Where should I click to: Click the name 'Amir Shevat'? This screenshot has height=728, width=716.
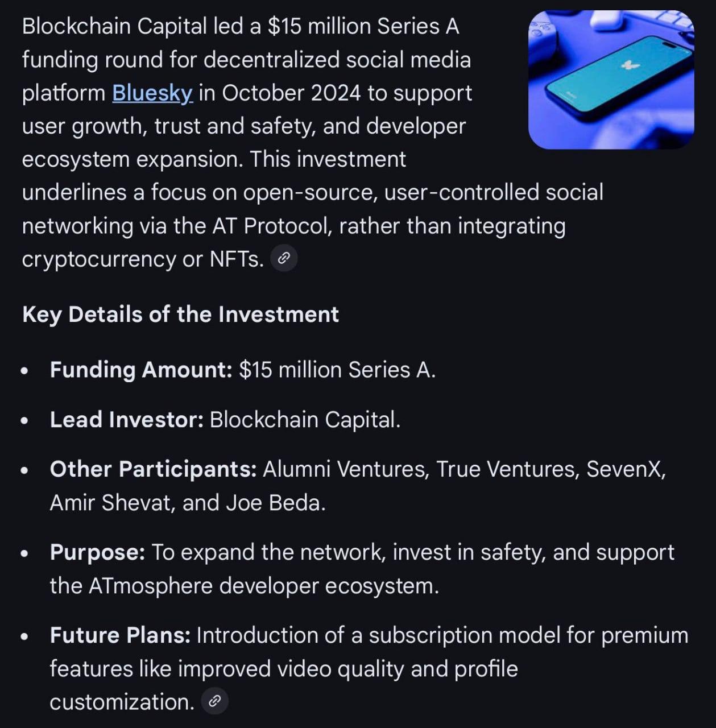click(x=111, y=503)
